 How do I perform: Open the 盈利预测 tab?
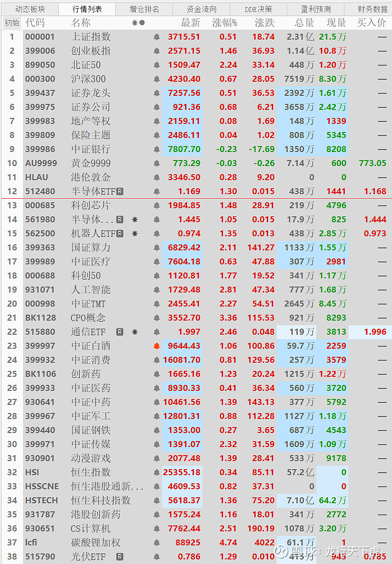pos(316,9)
